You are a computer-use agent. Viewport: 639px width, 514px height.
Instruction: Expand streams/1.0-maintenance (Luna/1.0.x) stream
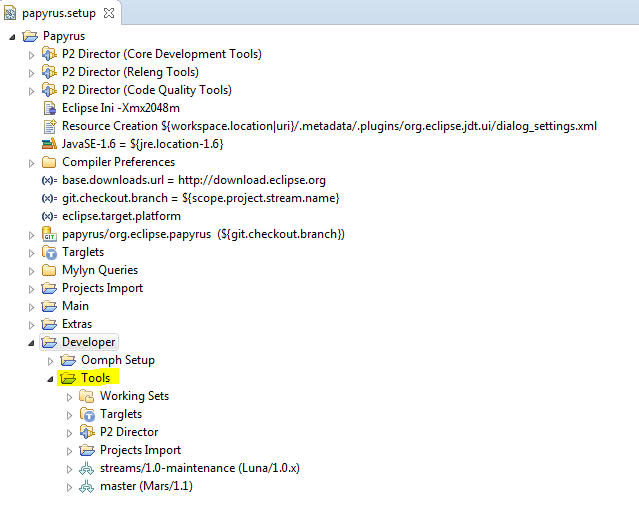coord(70,469)
